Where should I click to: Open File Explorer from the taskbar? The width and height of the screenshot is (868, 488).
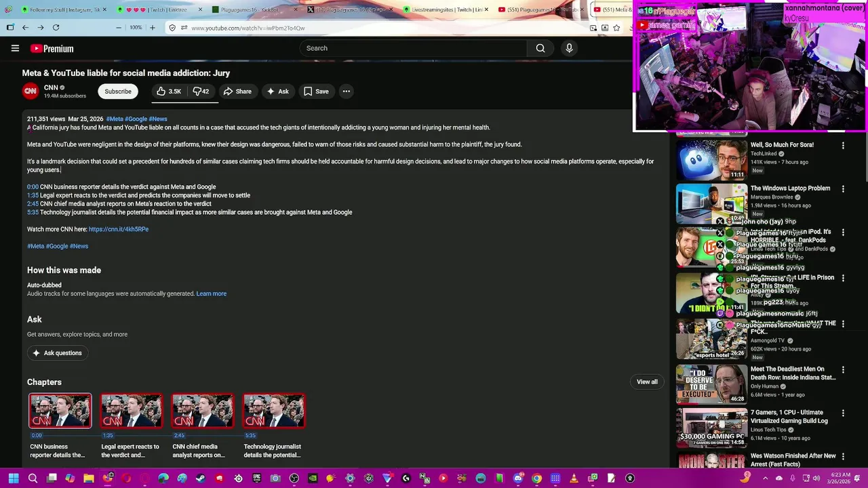tap(89, 479)
